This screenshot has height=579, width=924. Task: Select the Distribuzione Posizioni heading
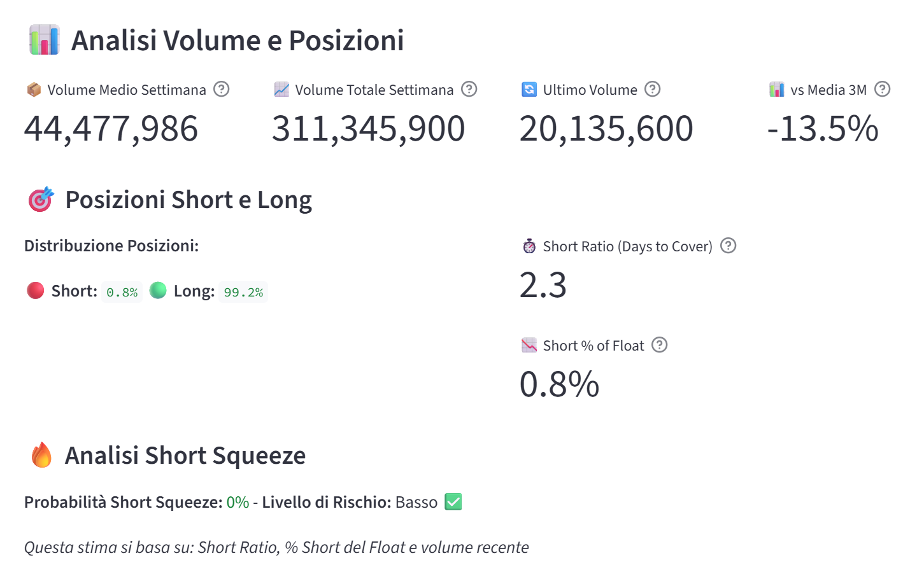[x=111, y=246]
